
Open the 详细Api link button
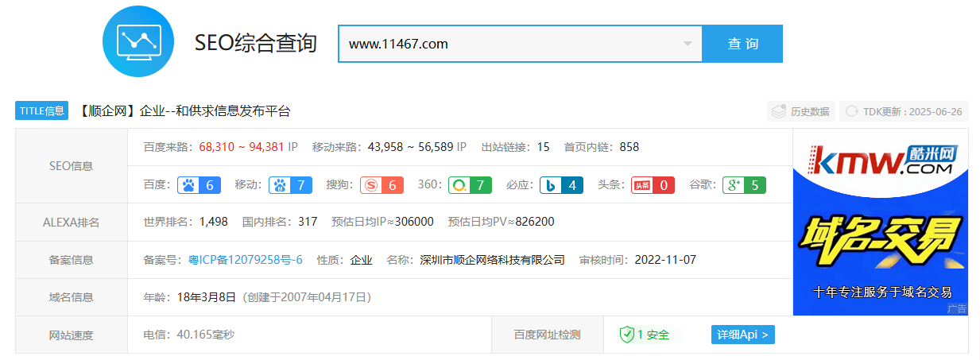[x=742, y=335]
